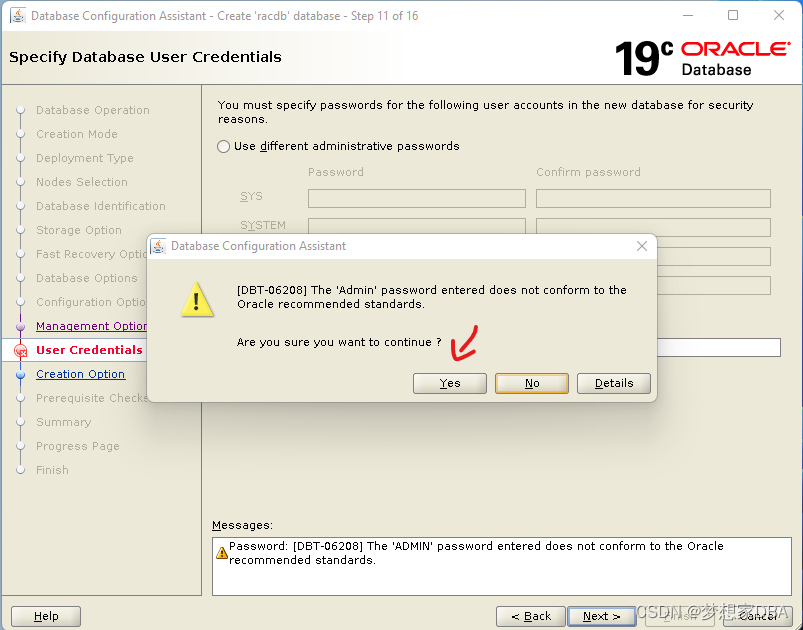Click the SYS password field
Screen dimensions: 803x630
(x=416, y=198)
